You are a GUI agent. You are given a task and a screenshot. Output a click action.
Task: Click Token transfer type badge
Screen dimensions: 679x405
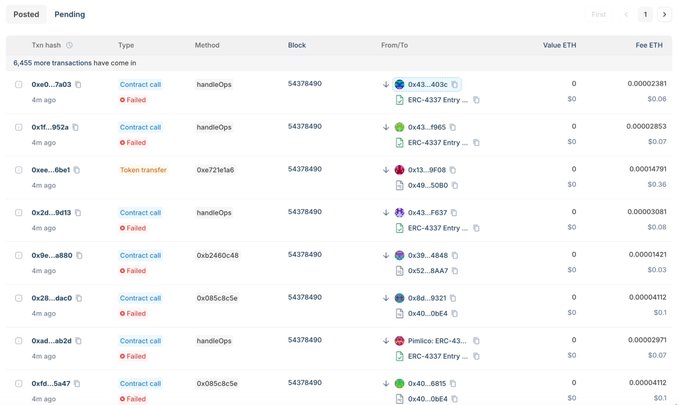[143, 170]
